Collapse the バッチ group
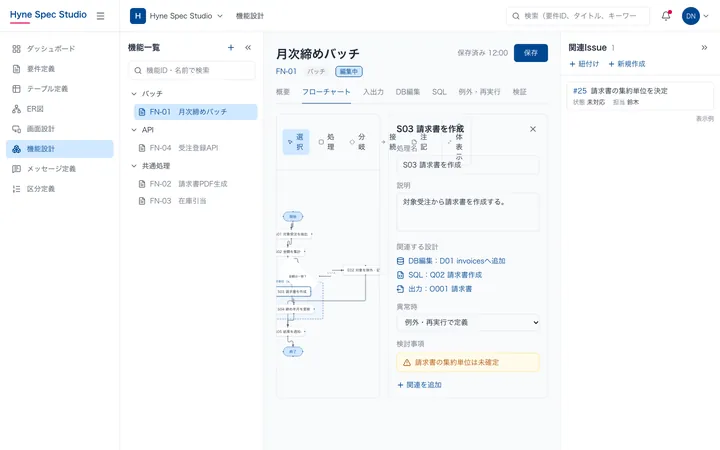 click(x=134, y=94)
